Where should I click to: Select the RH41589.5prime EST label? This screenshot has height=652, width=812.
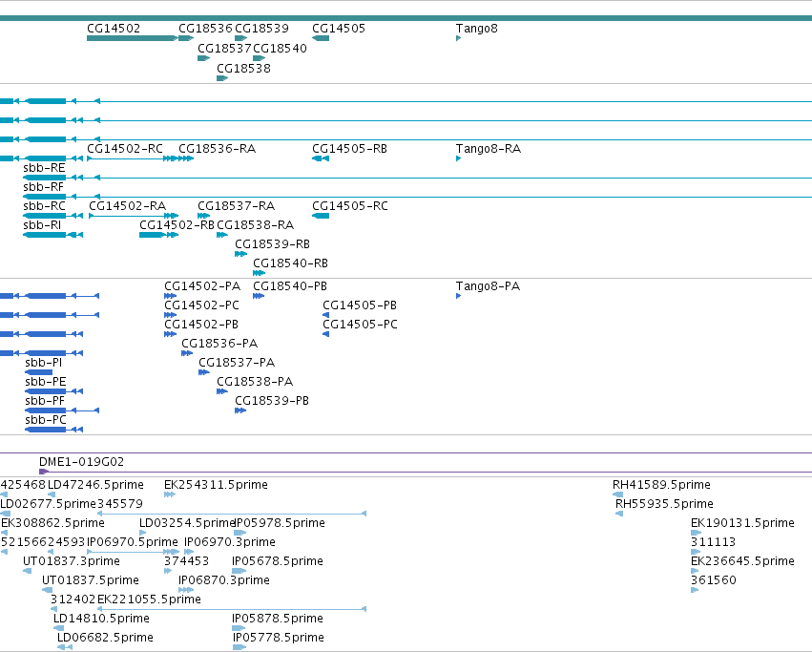coord(661,485)
